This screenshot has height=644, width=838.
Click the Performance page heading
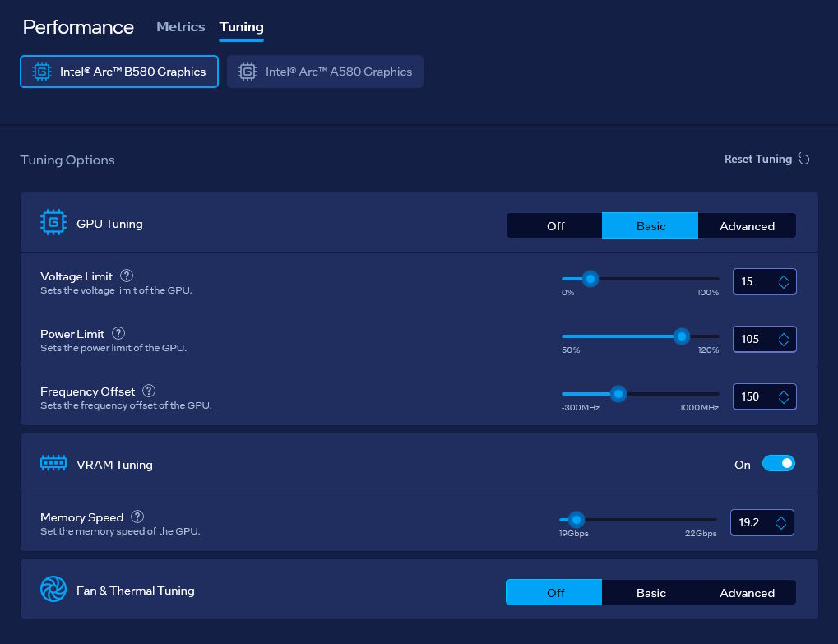click(78, 26)
